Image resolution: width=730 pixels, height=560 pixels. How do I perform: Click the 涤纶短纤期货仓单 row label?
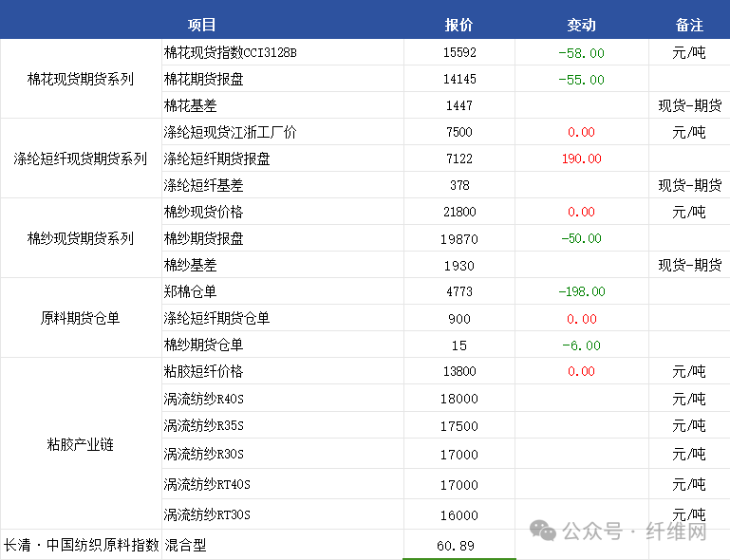(217, 318)
